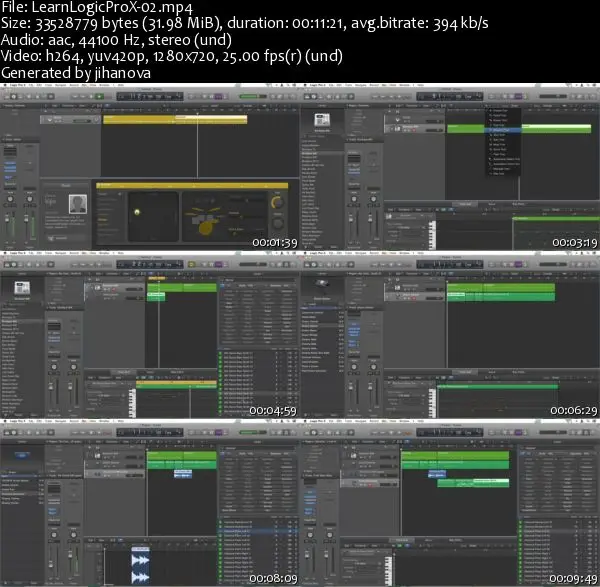Screen dimensions: 600x587
Task: Click yellow highlighted toolbar button in 00:04:59 frame
Action: 192,264
